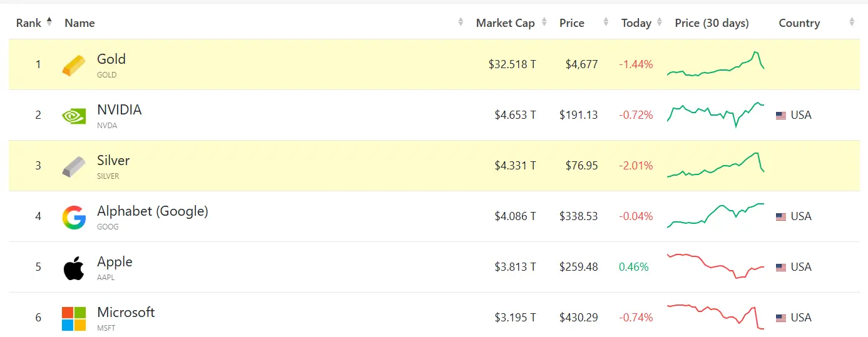Click the Gold bar icon

(x=74, y=65)
